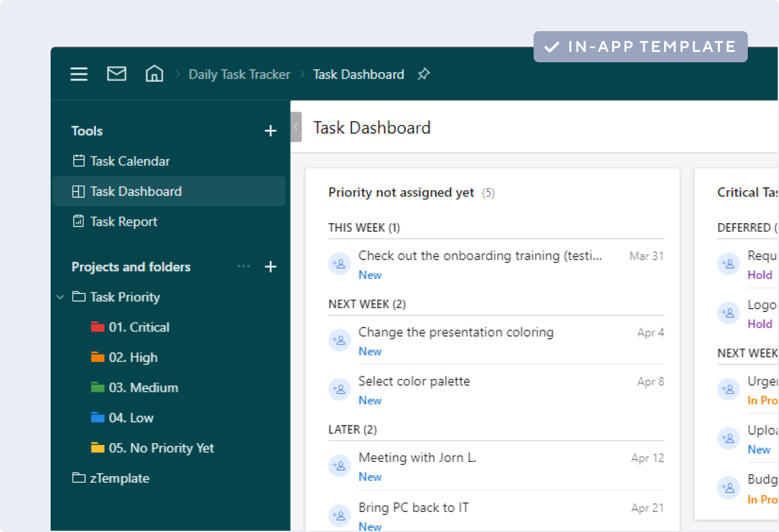Pin the Task Dashboard page

point(423,74)
